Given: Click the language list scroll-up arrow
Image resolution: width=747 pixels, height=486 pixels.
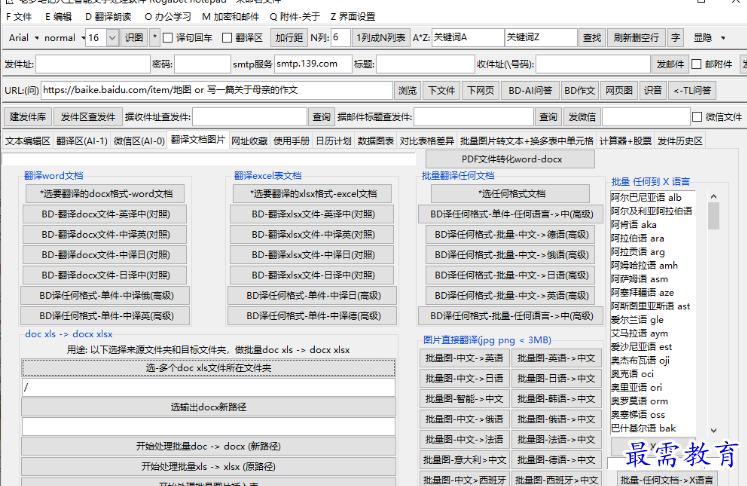Looking at the screenshot, I should [x=713, y=196].
